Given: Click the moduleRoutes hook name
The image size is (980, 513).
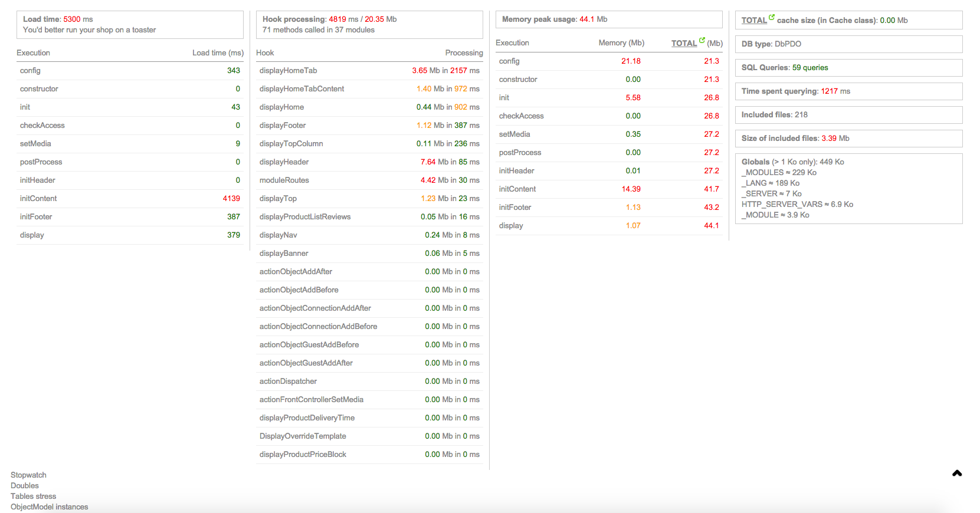Looking at the screenshot, I should [284, 180].
